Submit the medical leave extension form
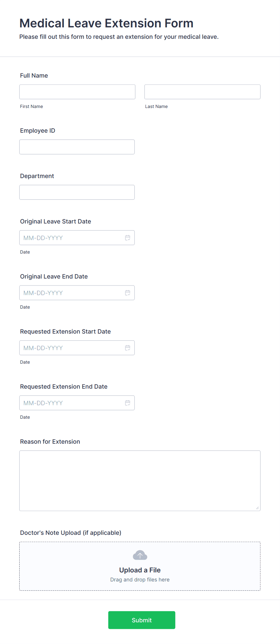The image size is (280, 644). [142, 620]
